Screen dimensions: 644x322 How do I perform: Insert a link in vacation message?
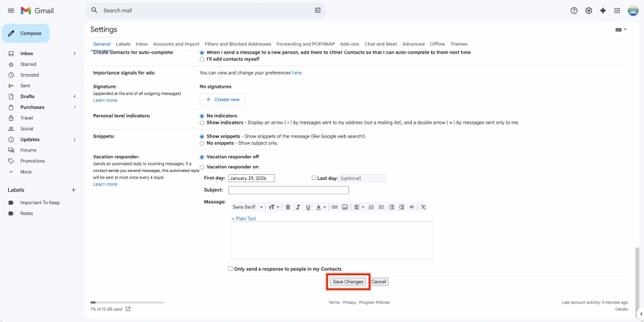[x=334, y=207]
